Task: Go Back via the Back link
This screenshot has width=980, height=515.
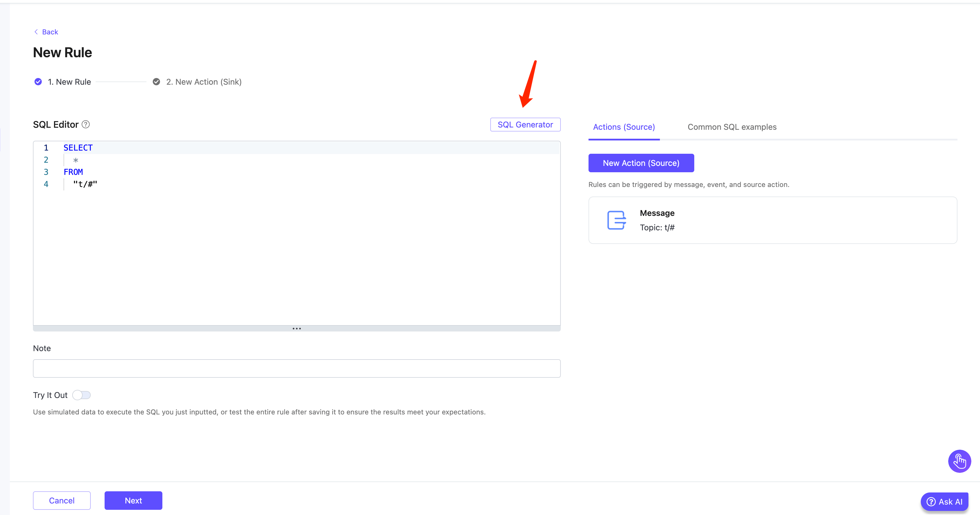Action: [50, 32]
